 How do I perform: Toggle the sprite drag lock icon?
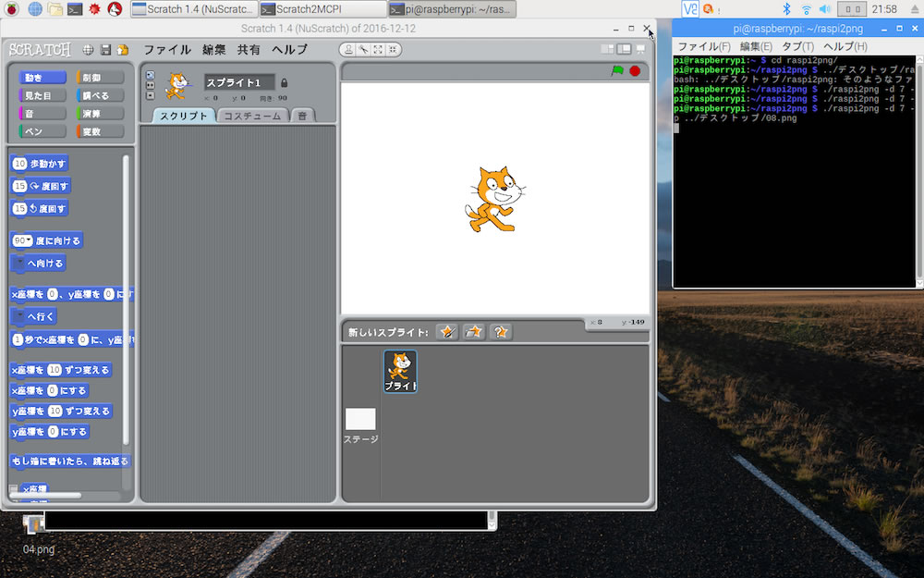[x=284, y=82]
